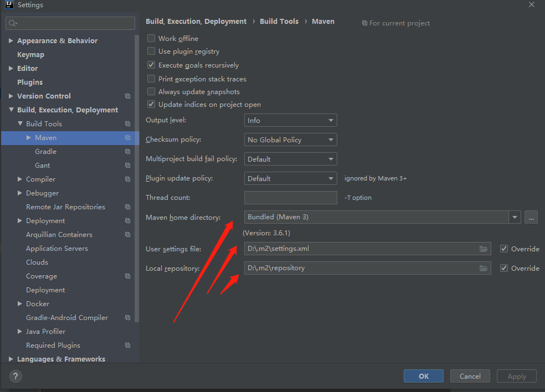The width and height of the screenshot is (545, 392).
Task: Click the Thread count input field
Action: [x=290, y=198]
